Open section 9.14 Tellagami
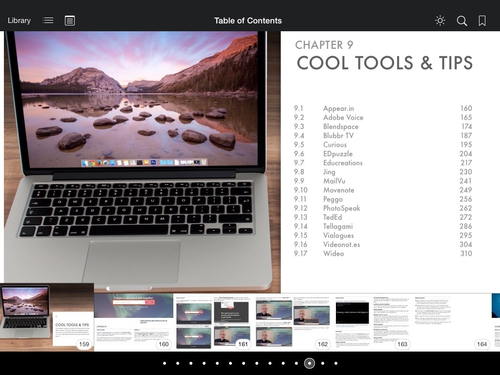This screenshot has height=375, width=500. click(x=383, y=226)
